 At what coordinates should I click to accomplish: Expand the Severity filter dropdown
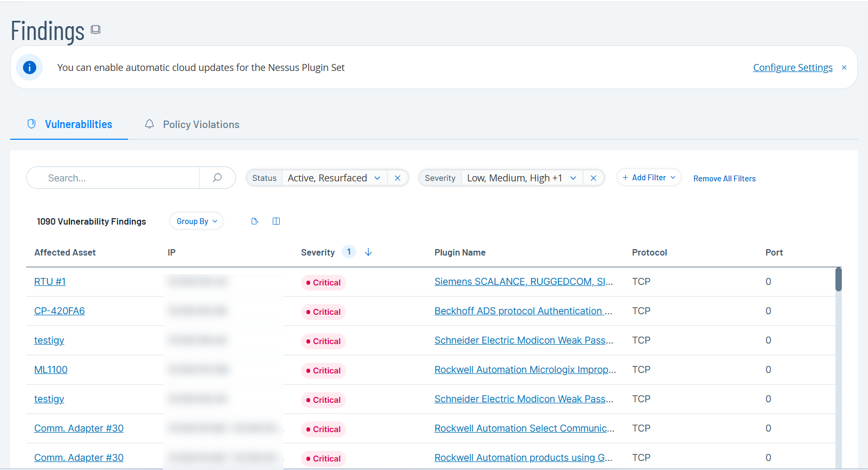(573, 178)
